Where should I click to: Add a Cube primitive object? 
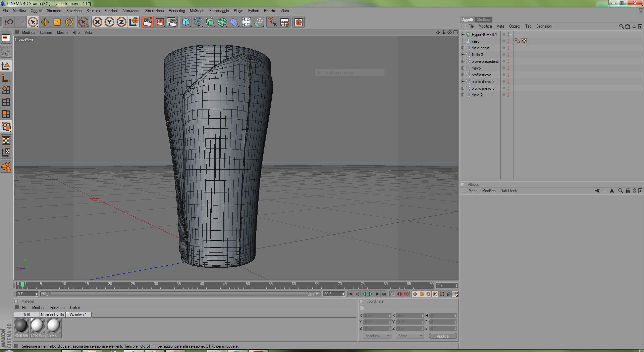185,22
